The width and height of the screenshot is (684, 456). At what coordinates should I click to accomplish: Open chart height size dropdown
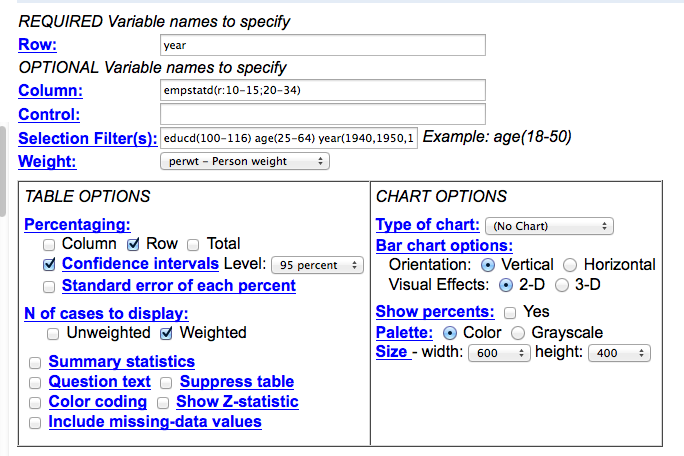tap(619, 353)
